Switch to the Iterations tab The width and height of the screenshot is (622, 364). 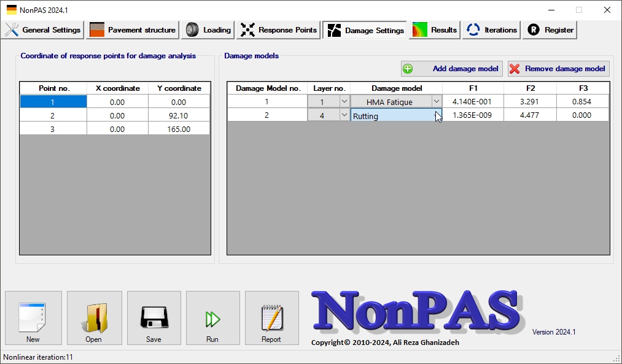pyautogui.click(x=491, y=30)
